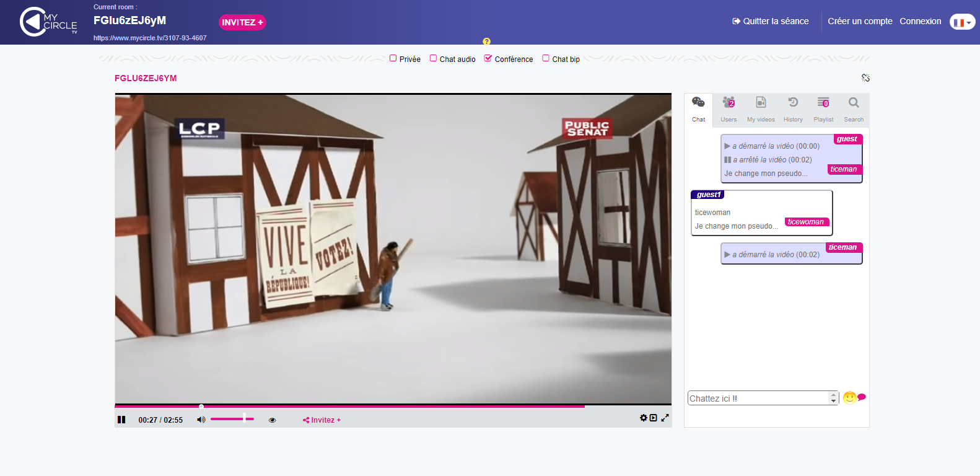The height and width of the screenshot is (476, 980).
Task: Open the History tab
Action: click(793, 110)
